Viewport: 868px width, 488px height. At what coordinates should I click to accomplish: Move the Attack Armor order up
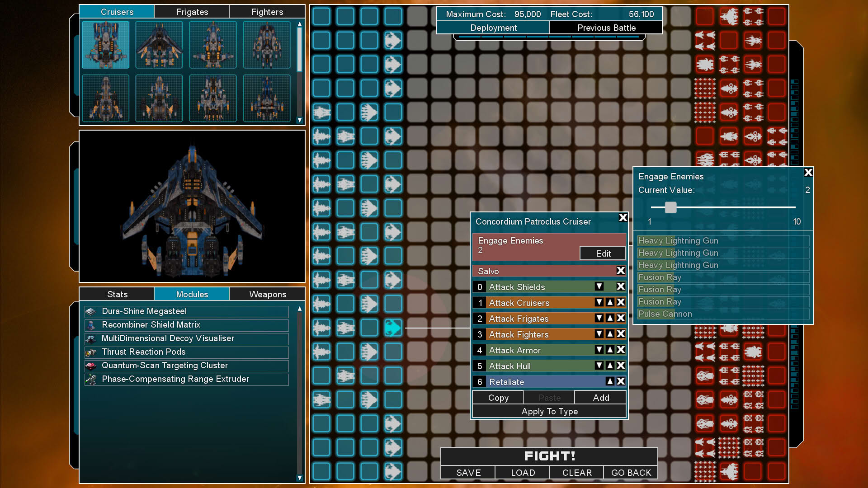click(x=610, y=350)
